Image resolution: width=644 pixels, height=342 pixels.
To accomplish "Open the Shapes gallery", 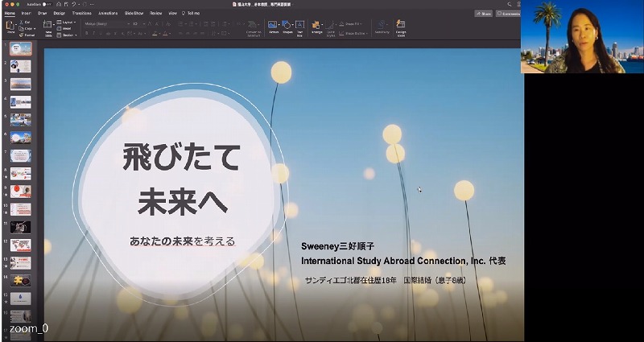I will (287, 27).
